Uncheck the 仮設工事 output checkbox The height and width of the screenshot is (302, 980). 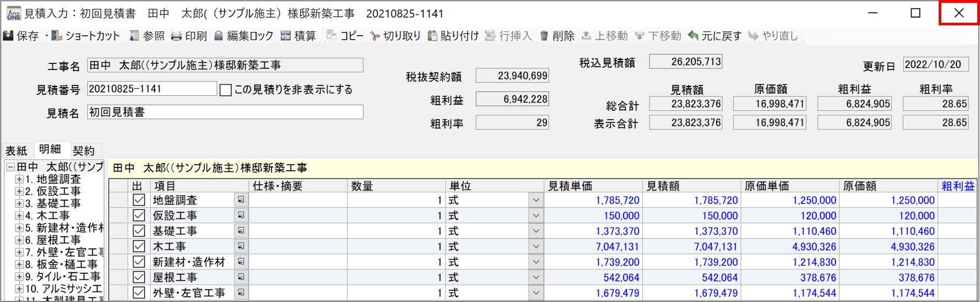(x=139, y=215)
